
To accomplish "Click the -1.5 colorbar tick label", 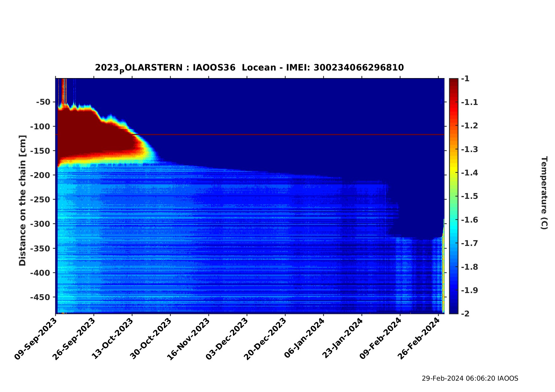I will (469, 196).
